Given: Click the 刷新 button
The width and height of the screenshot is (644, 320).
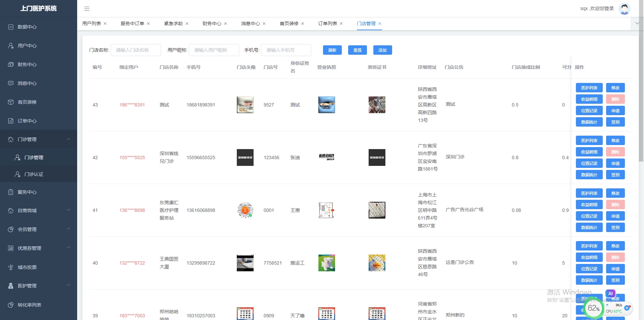Looking at the screenshot, I should [x=332, y=50].
